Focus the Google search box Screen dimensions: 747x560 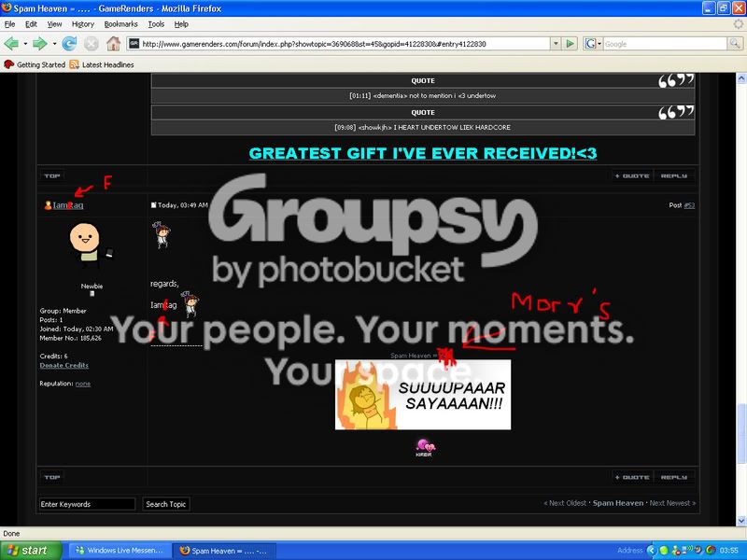665,44
